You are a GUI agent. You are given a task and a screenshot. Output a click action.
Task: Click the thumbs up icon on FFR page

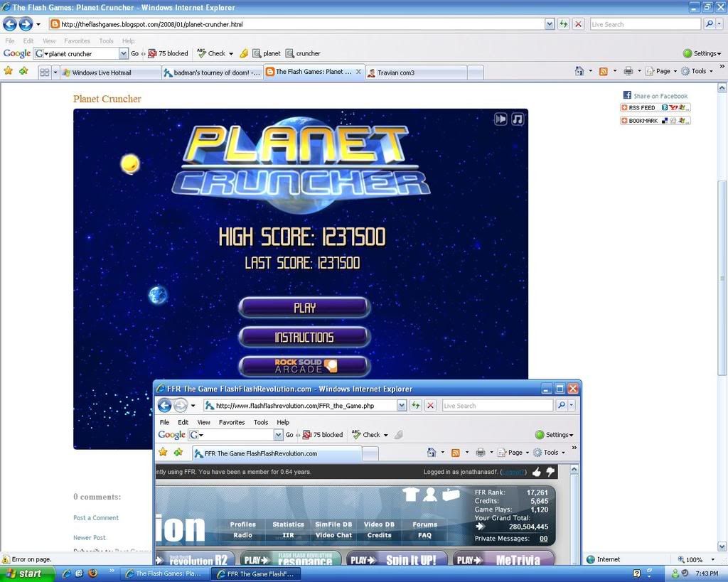536,472
